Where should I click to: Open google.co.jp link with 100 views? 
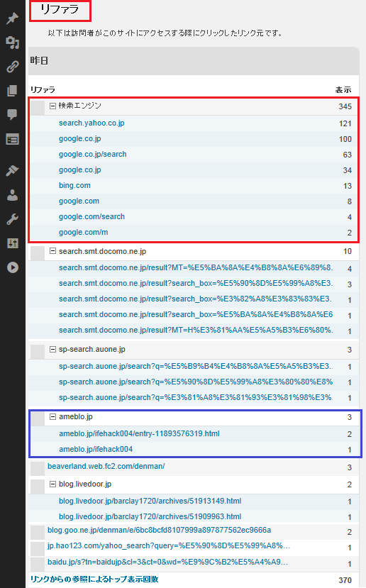(x=80, y=139)
